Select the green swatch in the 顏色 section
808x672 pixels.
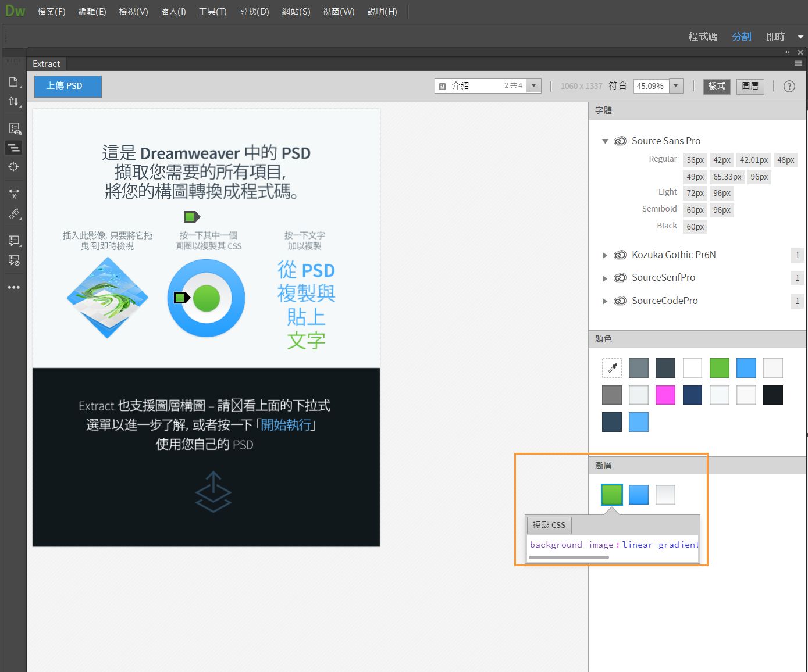(720, 368)
